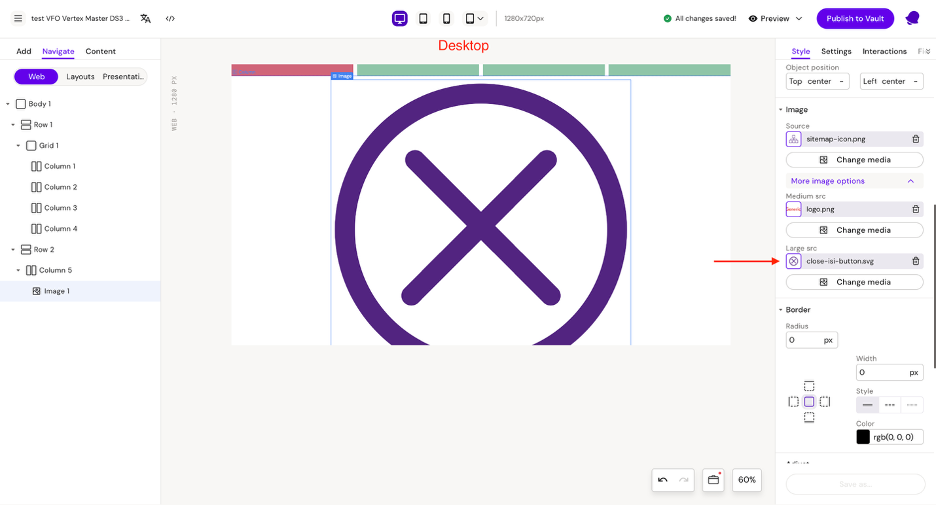Select the Web view toggle
This screenshot has width=936, height=506.
tap(36, 76)
